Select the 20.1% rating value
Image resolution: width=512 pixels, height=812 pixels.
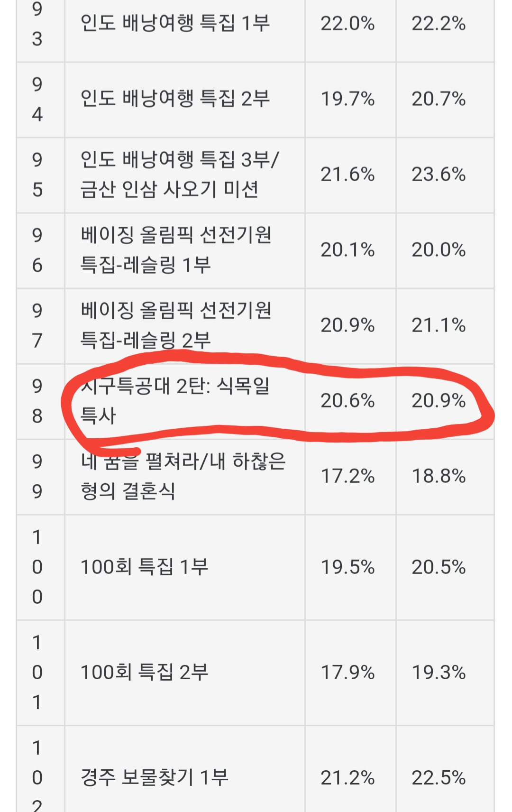pyautogui.click(x=347, y=249)
